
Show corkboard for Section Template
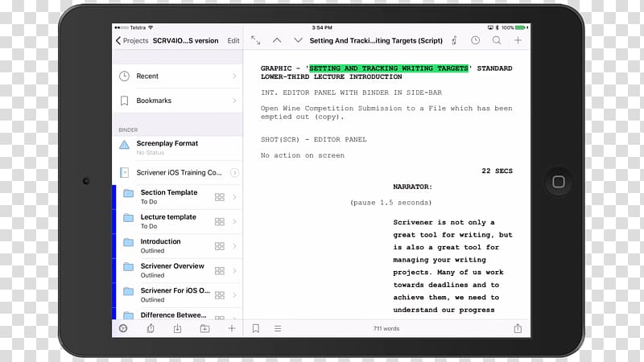tap(220, 197)
